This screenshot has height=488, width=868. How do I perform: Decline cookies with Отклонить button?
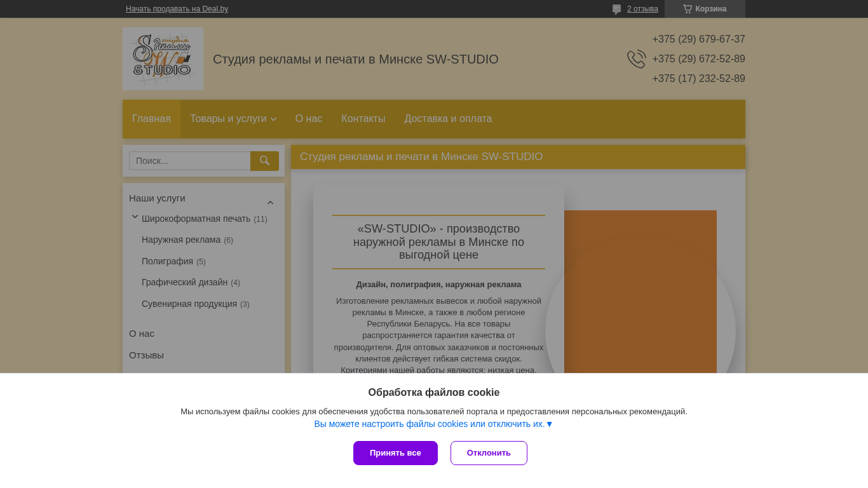tap(489, 453)
